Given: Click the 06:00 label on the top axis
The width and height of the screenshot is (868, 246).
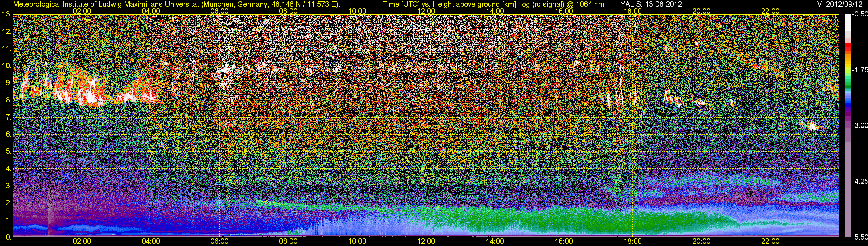Looking at the screenshot, I should (x=219, y=11).
